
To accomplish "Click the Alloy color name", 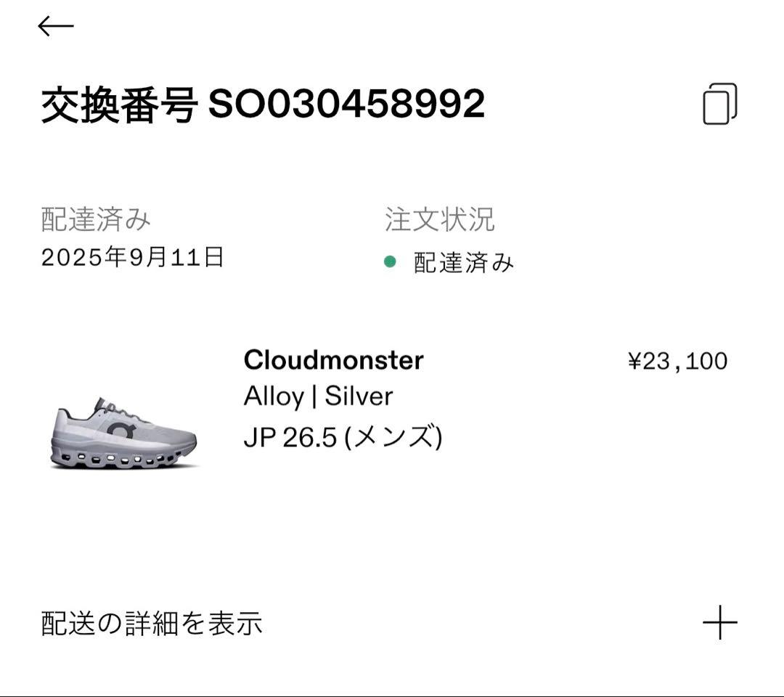I will click(273, 396).
